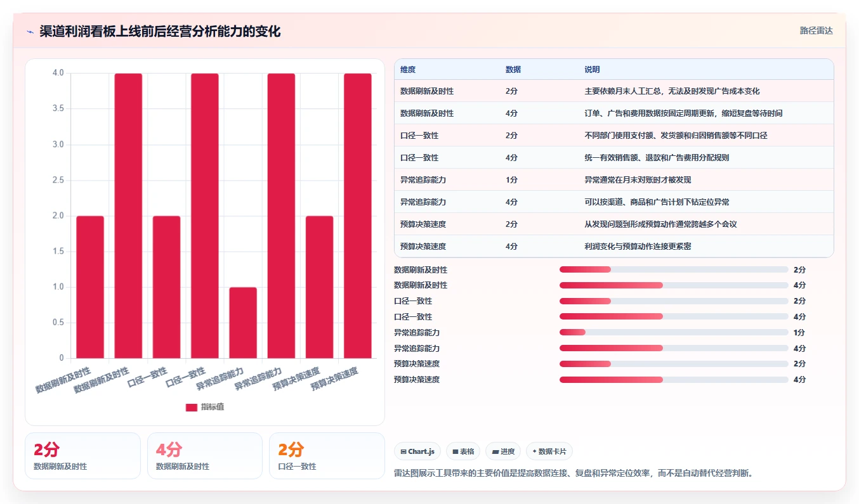Click the 口径一致性 progress bar showing 2分
This screenshot has width=859, height=504.
coord(674,301)
